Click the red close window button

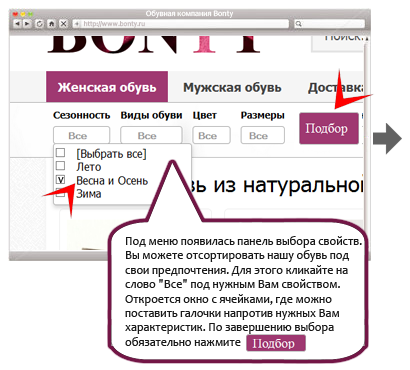15,14
